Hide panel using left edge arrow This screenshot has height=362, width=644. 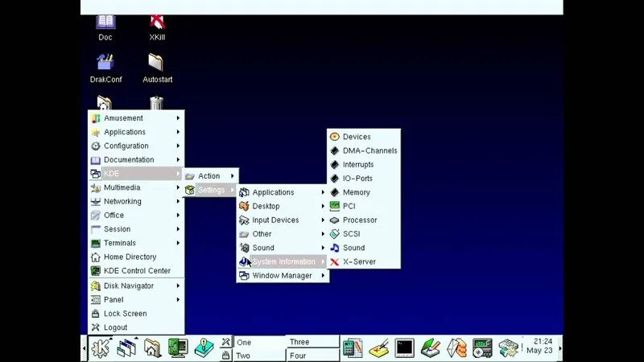tap(85, 348)
